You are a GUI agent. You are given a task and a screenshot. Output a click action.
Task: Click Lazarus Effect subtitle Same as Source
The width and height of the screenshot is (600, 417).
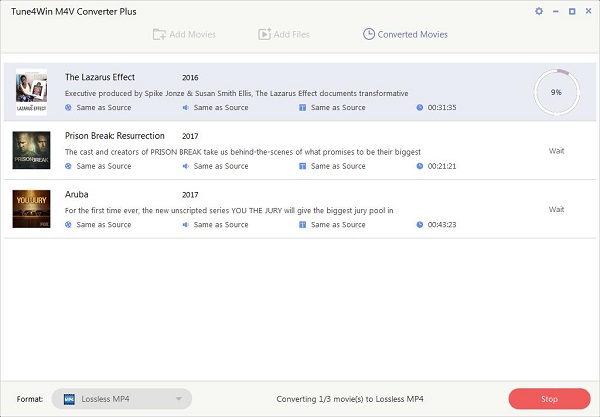(338, 108)
